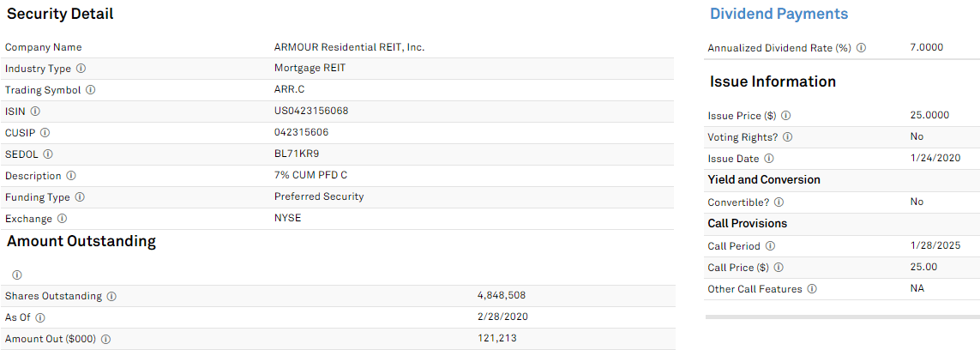The width and height of the screenshot is (980, 350).
Task: Open the Shares Outstanding info icon
Action: (x=111, y=296)
